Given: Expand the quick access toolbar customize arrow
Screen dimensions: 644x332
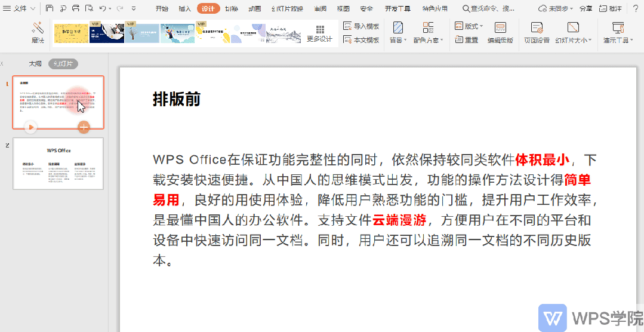Looking at the screenshot, I should (x=134, y=8).
